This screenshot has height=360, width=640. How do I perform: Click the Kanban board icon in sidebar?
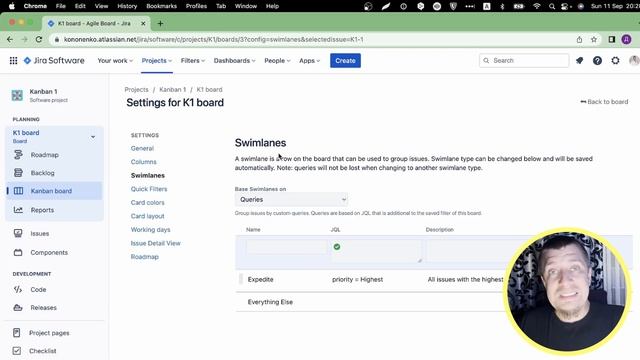18,191
